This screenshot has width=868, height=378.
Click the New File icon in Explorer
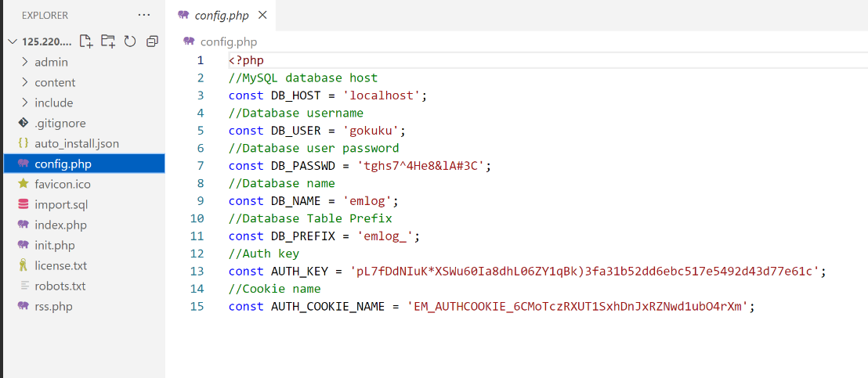point(86,41)
